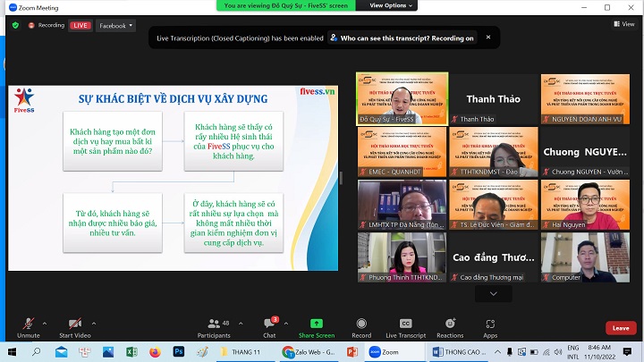Screen dimensions: 644x362
Task: Select the EMEC - QUANHDT tile
Action: [402, 152]
